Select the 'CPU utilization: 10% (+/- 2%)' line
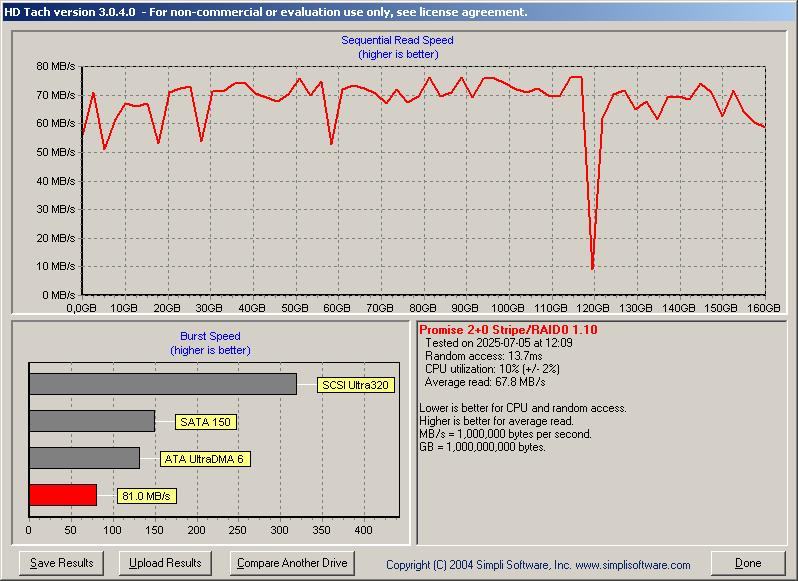The image size is (798, 581). click(x=492, y=369)
